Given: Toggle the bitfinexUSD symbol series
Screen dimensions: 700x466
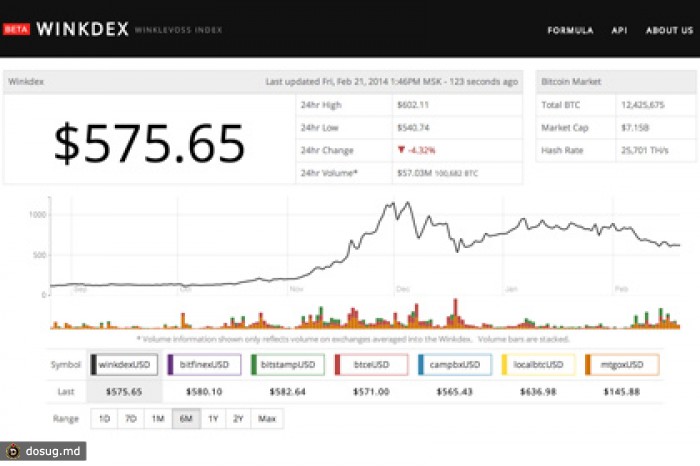Looking at the screenshot, I should (x=204, y=365).
